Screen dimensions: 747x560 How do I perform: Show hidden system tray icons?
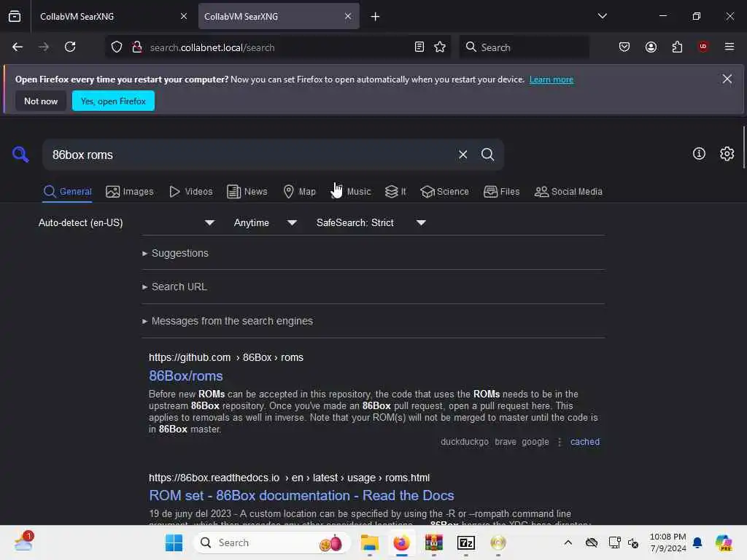click(568, 542)
